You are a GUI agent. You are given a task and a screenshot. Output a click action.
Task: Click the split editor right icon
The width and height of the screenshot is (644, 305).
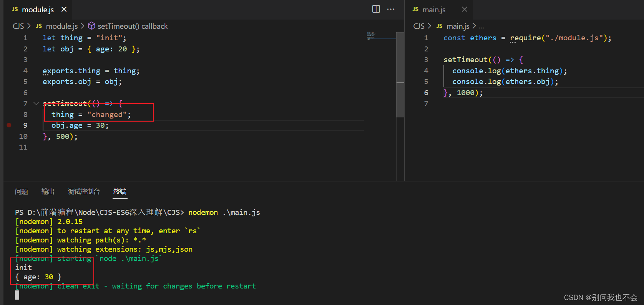tap(376, 9)
